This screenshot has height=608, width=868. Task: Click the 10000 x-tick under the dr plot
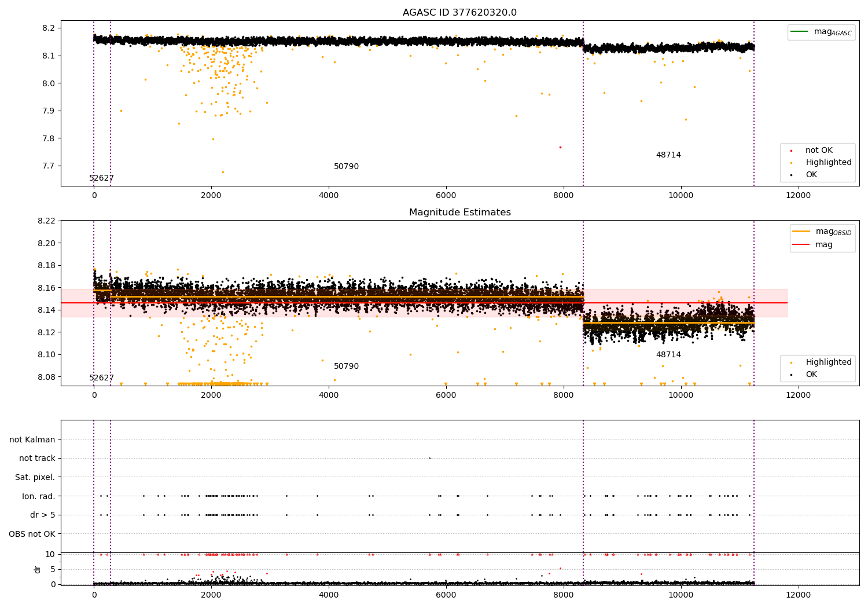click(x=681, y=595)
